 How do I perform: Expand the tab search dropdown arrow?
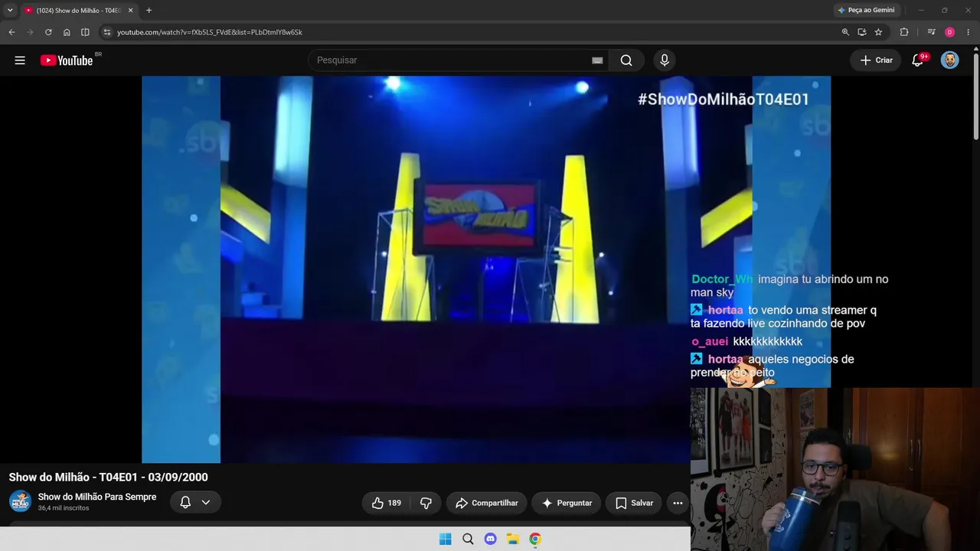(x=10, y=11)
